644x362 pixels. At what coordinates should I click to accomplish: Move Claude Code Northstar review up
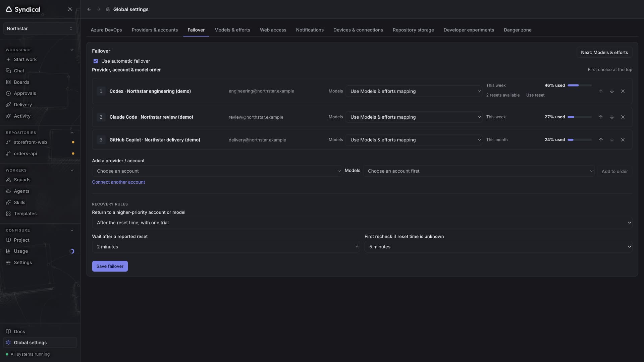pyautogui.click(x=601, y=117)
